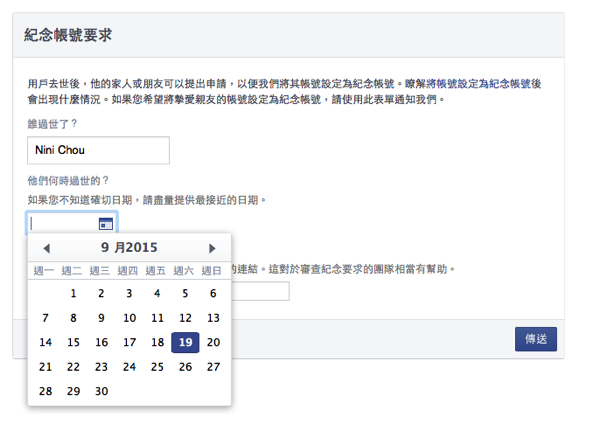Click the 9 月2015 month header

click(x=129, y=247)
